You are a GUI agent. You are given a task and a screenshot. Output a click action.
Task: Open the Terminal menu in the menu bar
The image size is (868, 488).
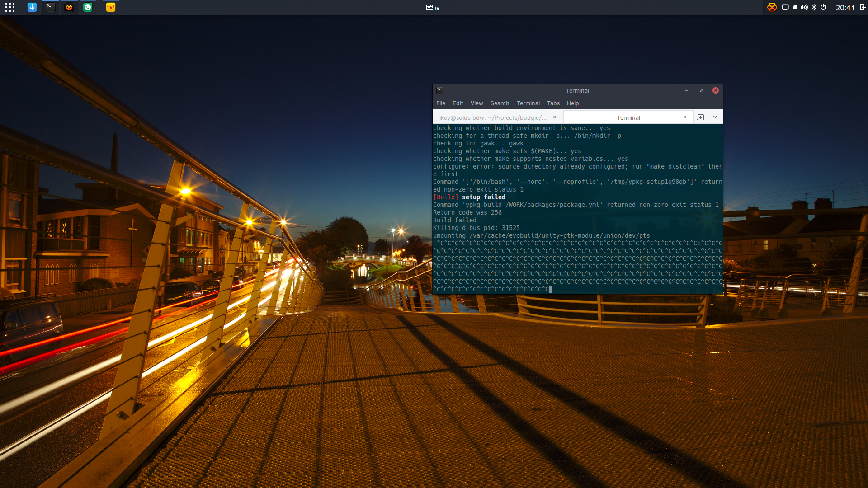[x=528, y=103]
